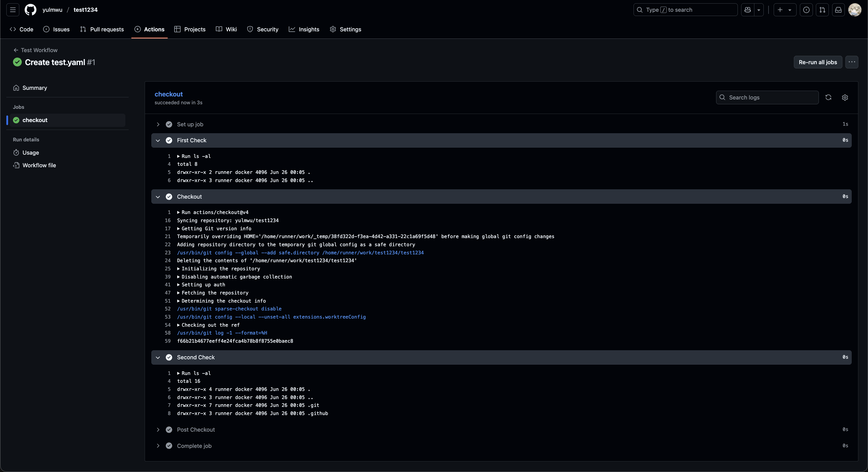Click Re-run all jobs button
The width and height of the screenshot is (868, 472).
tap(817, 62)
